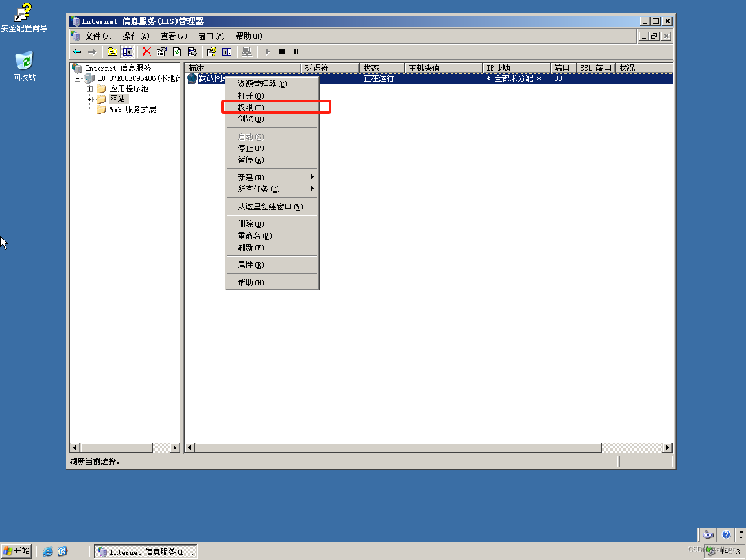Toggle the console tree pane icon
Screen dimensions: 746x560
coord(128,52)
